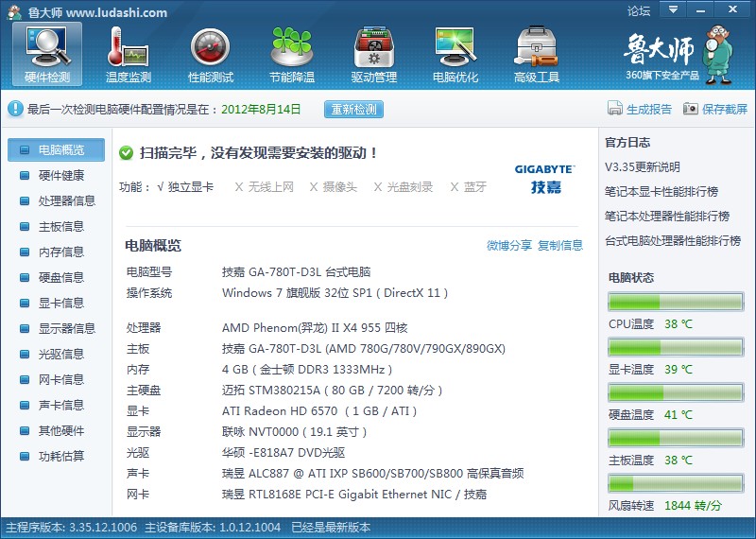This screenshot has width=756, height=539.
Task: Click 已经是最新版本 in status bar
Action: [331, 528]
